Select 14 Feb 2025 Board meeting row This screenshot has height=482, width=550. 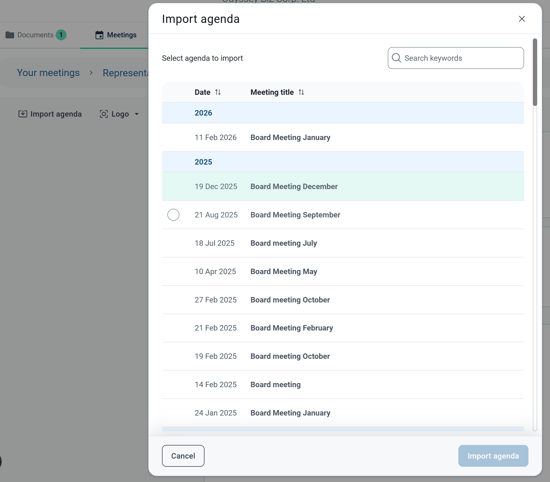click(x=343, y=385)
